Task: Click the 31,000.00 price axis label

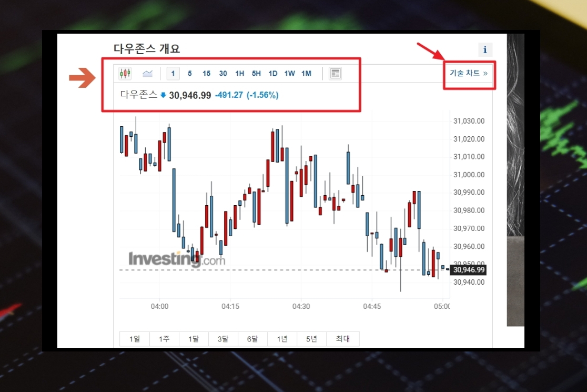Action: (x=469, y=175)
